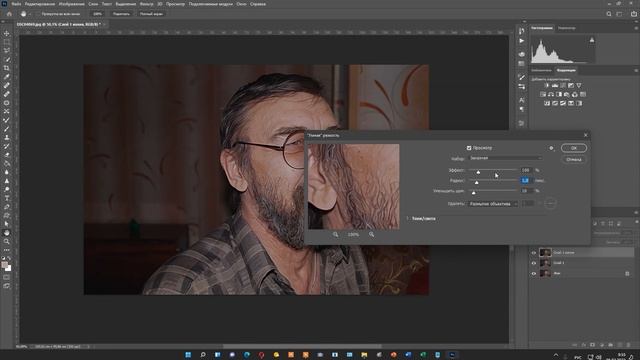Click the lock icon on Фон layer

(x=627, y=273)
